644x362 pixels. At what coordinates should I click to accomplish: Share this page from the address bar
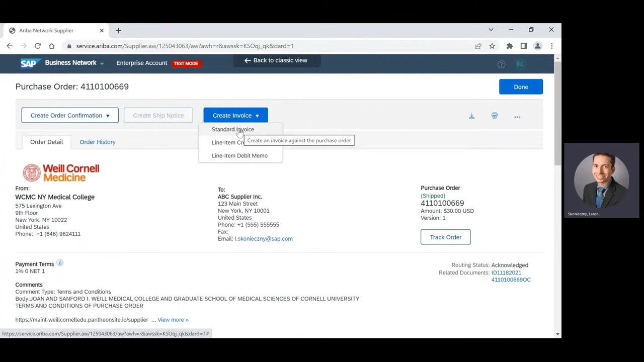[478, 46]
